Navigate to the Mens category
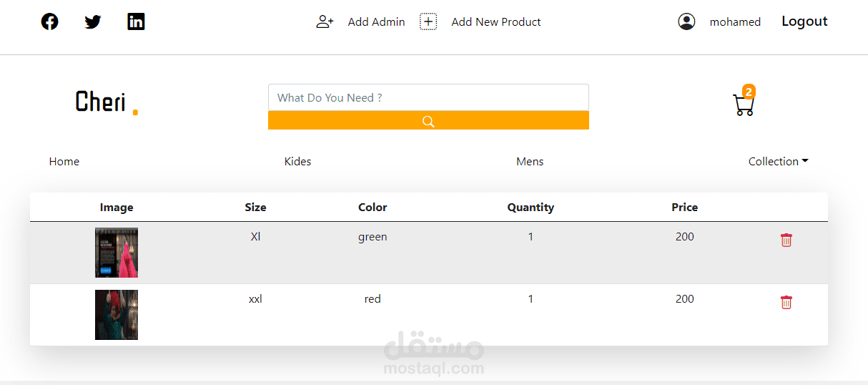The image size is (868, 385). pyautogui.click(x=530, y=161)
